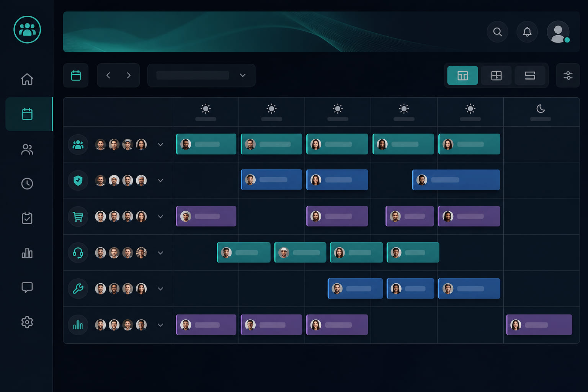Viewport: 588px width, 392px height.
Task: Open first teal shift in team row
Action: (206, 144)
